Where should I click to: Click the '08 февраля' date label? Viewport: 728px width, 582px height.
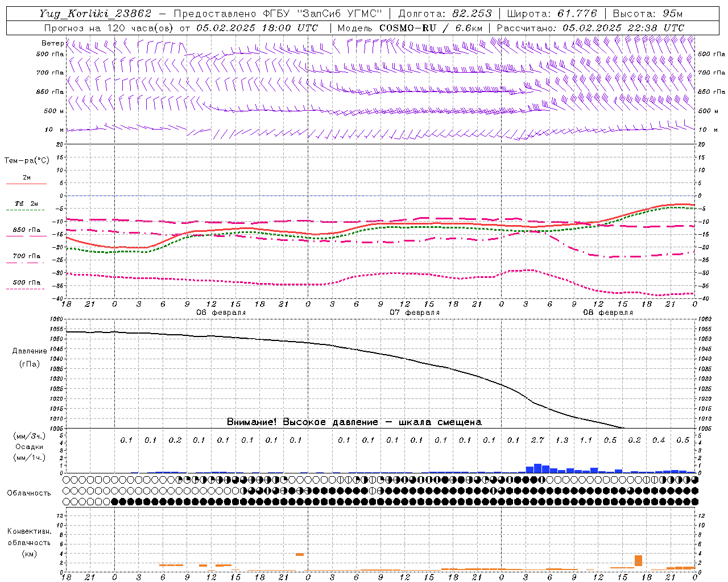tap(608, 313)
